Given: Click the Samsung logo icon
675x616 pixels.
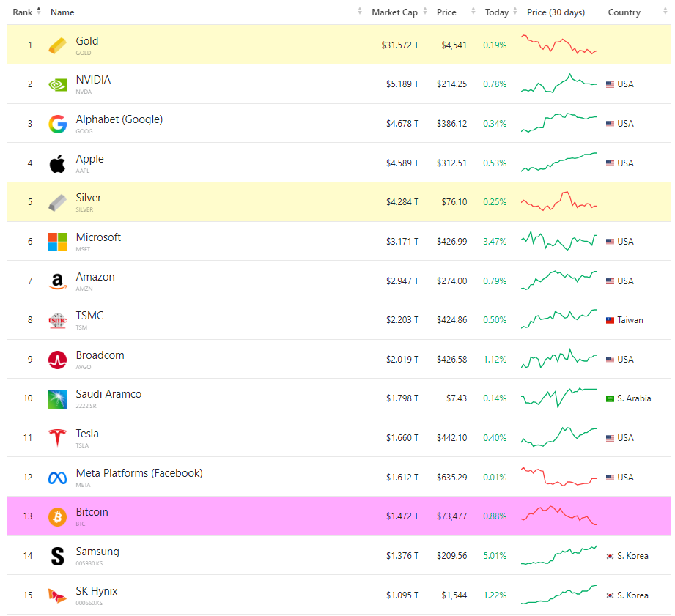Looking at the screenshot, I should click(x=57, y=556).
